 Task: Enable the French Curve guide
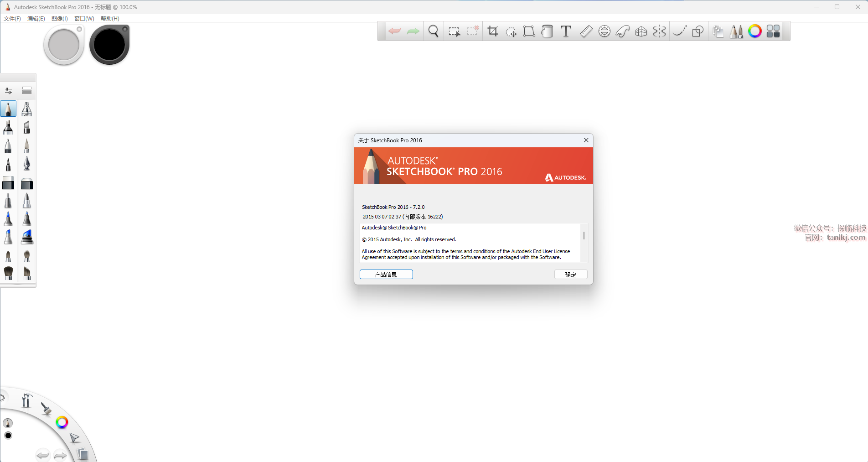coord(623,31)
